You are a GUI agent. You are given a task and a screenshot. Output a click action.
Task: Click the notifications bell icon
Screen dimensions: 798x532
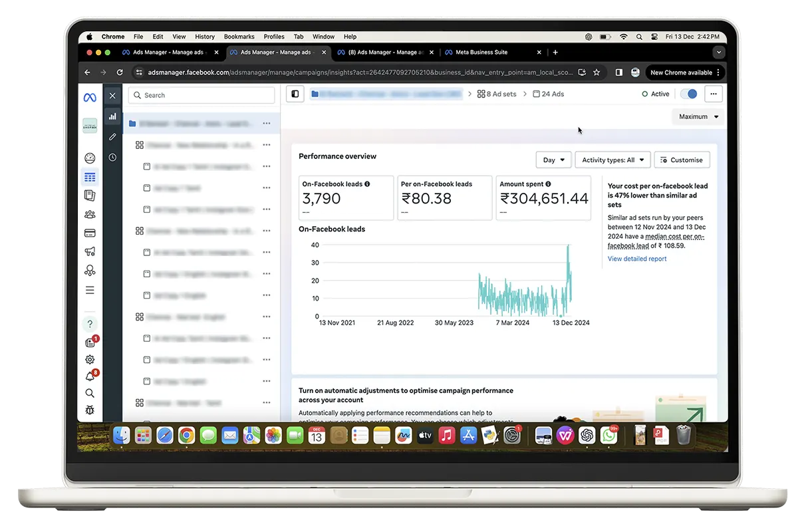(90, 376)
